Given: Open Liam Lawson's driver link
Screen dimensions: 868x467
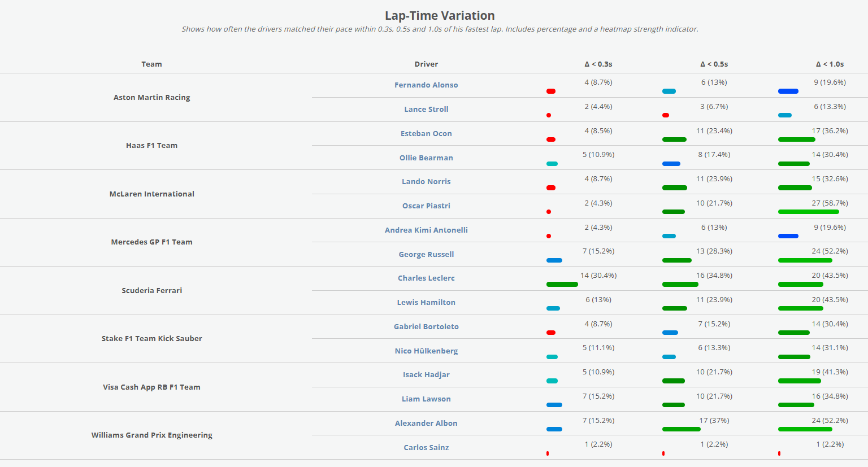Looking at the screenshot, I should click(x=426, y=399).
